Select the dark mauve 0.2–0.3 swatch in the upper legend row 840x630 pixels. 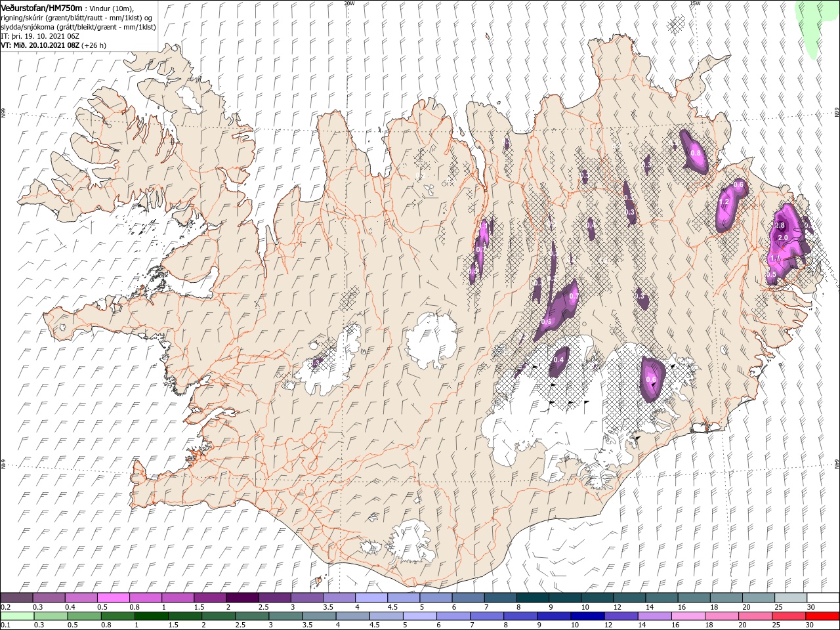(x=16, y=598)
